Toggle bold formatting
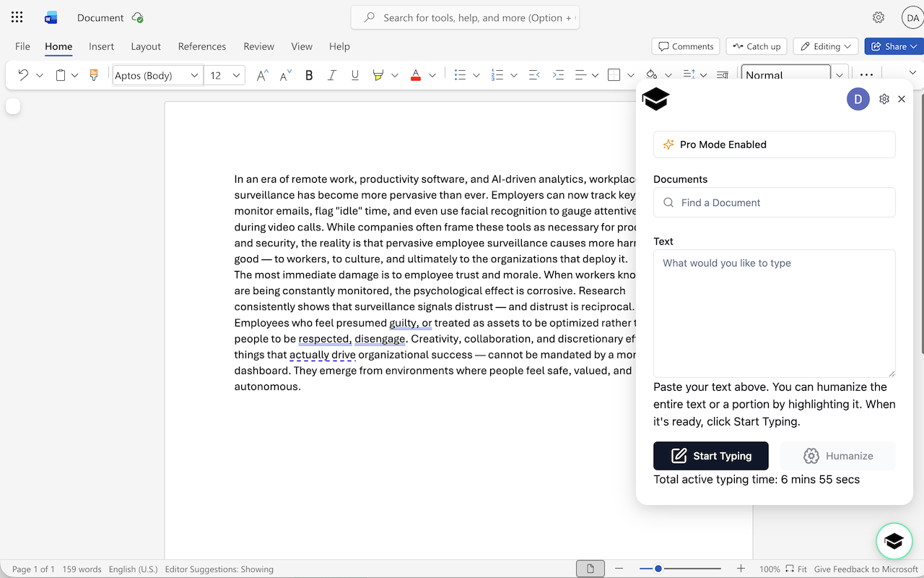Viewport: 924px width, 578px height. (309, 75)
